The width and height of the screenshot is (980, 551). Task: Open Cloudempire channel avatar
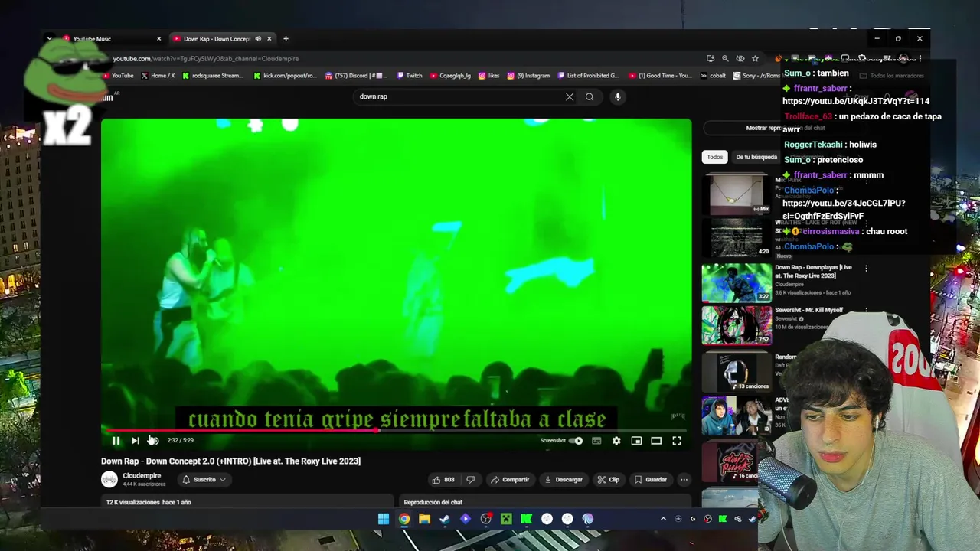[x=109, y=479]
